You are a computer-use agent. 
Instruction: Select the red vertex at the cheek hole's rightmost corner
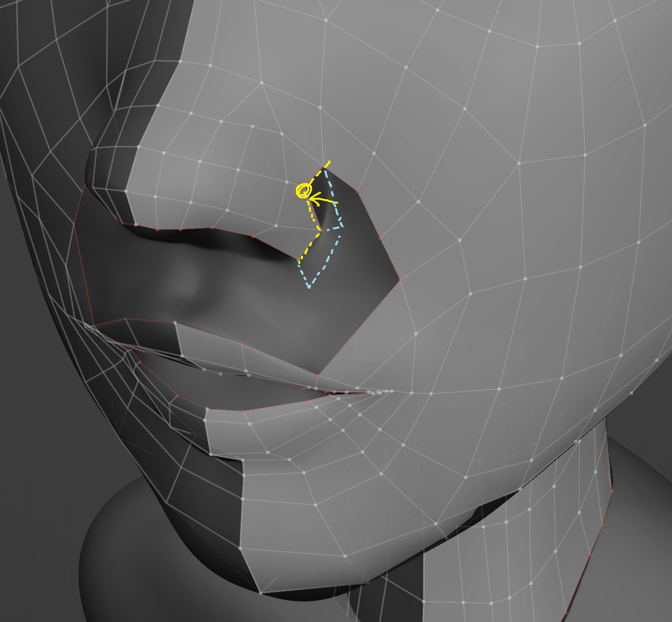[x=400, y=280]
